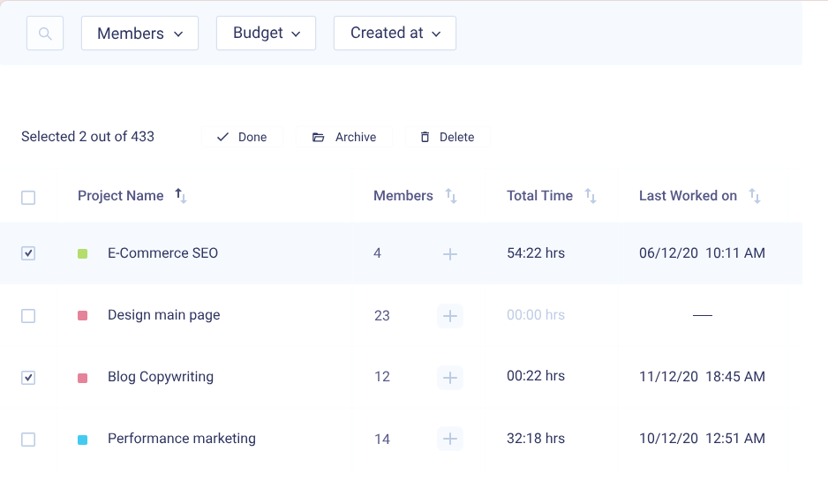Click the green E-Commerce SEO color swatch
This screenshot has width=828, height=504.
coord(83,254)
